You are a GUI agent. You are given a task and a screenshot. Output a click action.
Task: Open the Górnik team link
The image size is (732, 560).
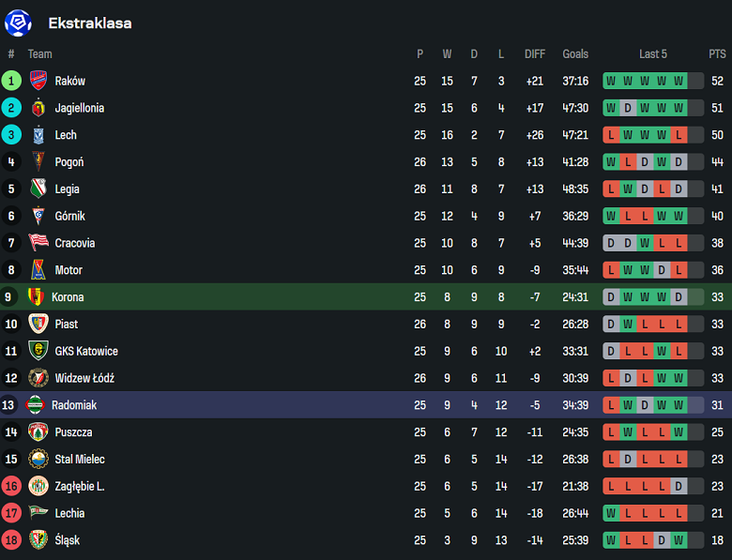click(69, 217)
